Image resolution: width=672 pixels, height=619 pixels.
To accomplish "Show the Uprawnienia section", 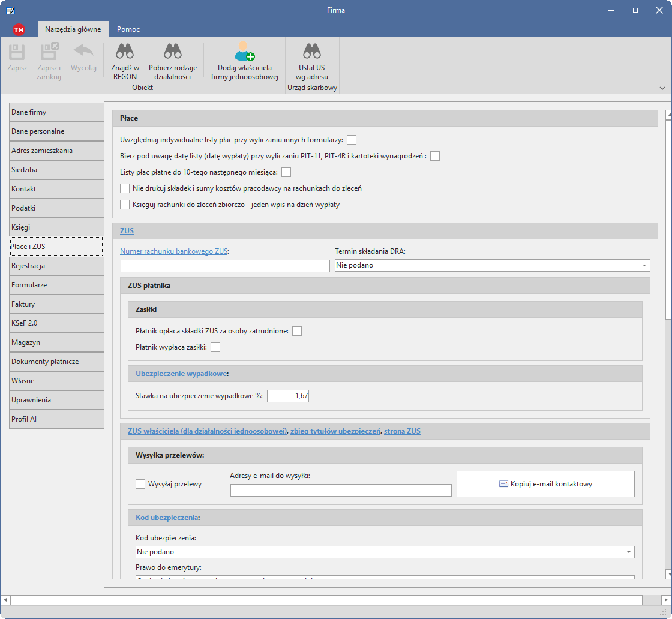I will click(x=56, y=400).
